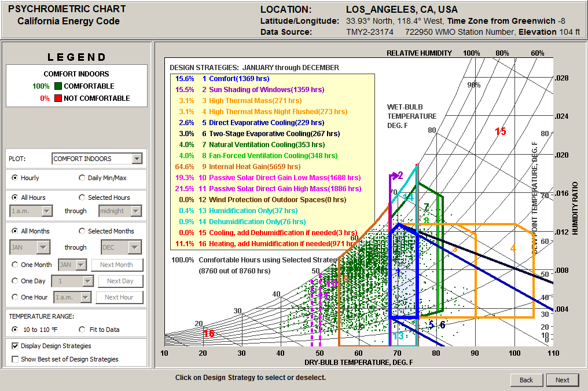Viewport: 588px width, 391px height.
Task: Click the Next Month button
Action: 116,265
